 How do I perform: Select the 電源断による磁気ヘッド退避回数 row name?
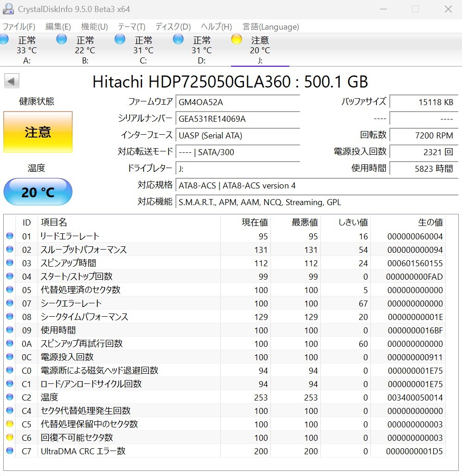pyautogui.click(x=100, y=370)
